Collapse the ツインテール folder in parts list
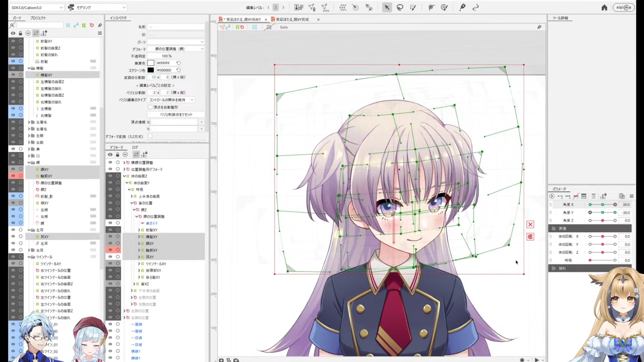Screen dimensions: 644x362 (29, 257)
